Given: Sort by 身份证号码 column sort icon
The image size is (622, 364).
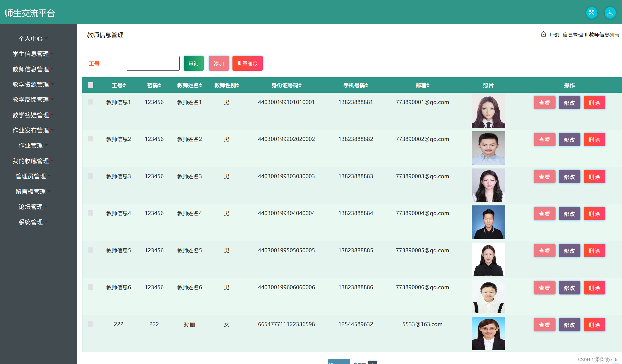Looking at the screenshot, I should coord(300,85).
